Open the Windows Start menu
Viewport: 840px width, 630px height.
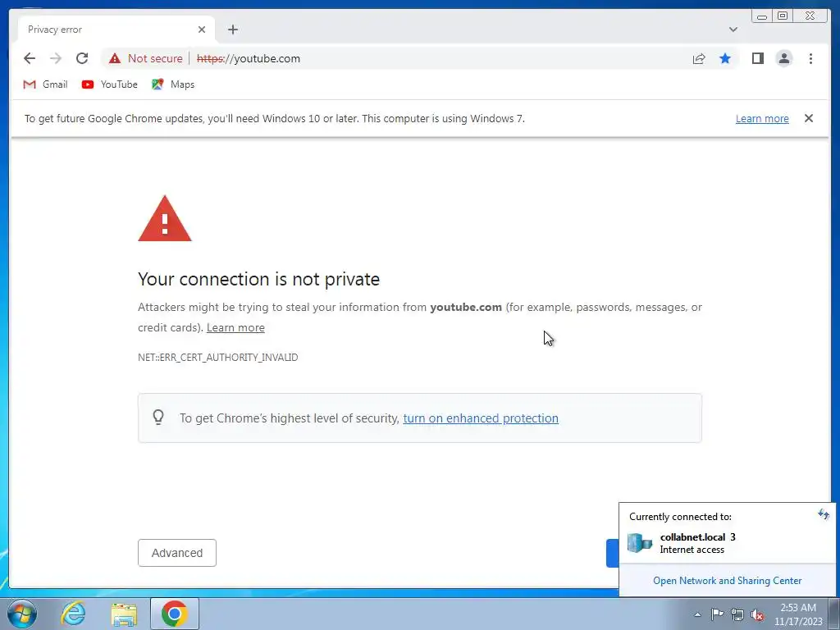pyautogui.click(x=22, y=614)
